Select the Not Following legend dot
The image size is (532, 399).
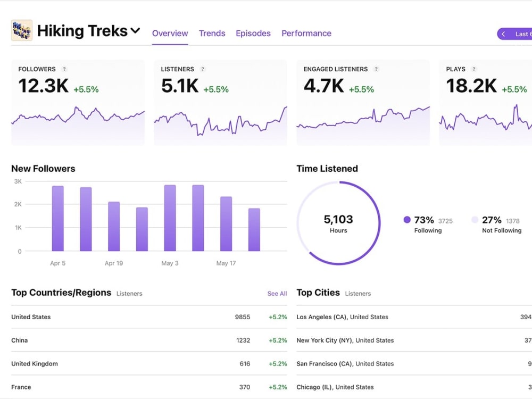point(475,220)
